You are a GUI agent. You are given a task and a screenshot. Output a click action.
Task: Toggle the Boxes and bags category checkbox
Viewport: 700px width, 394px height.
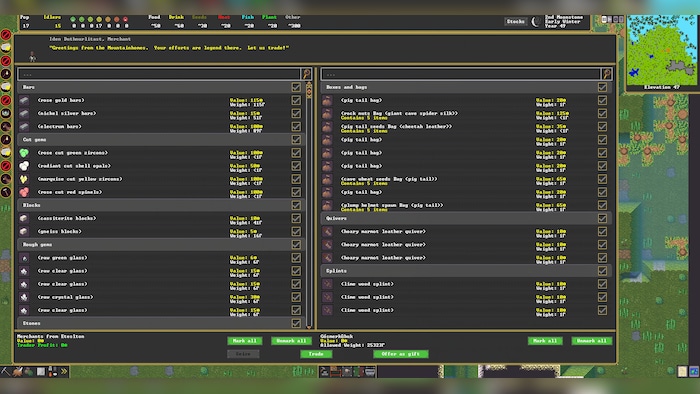tap(602, 87)
